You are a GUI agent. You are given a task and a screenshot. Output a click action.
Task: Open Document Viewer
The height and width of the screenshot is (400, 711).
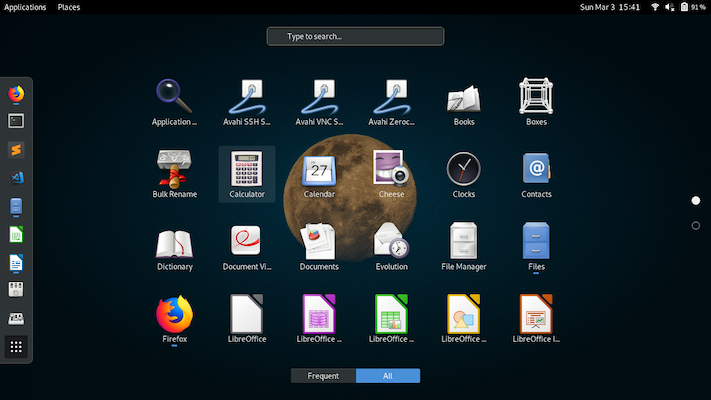(x=246, y=240)
